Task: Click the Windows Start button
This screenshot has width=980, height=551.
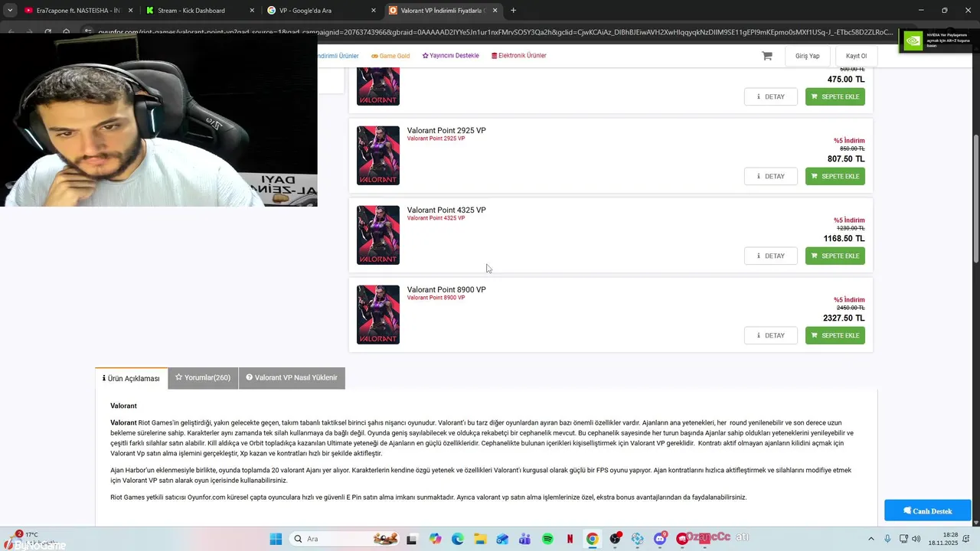Action: [x=276, y=539]
